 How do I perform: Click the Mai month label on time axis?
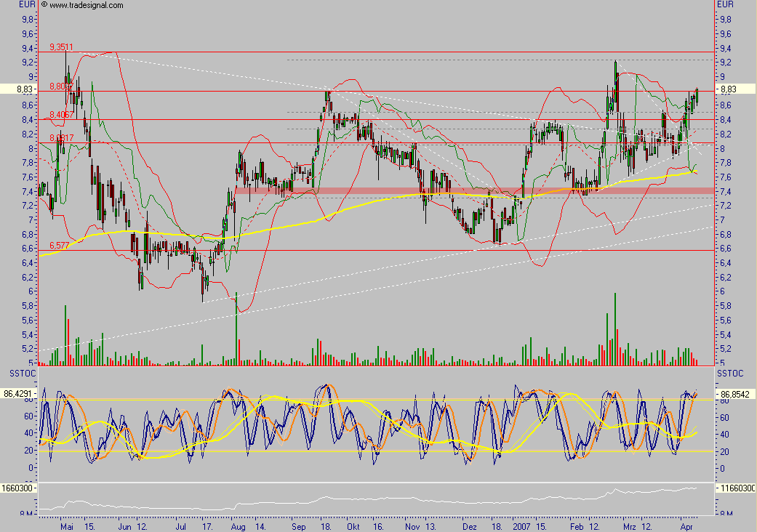[67, 527]
